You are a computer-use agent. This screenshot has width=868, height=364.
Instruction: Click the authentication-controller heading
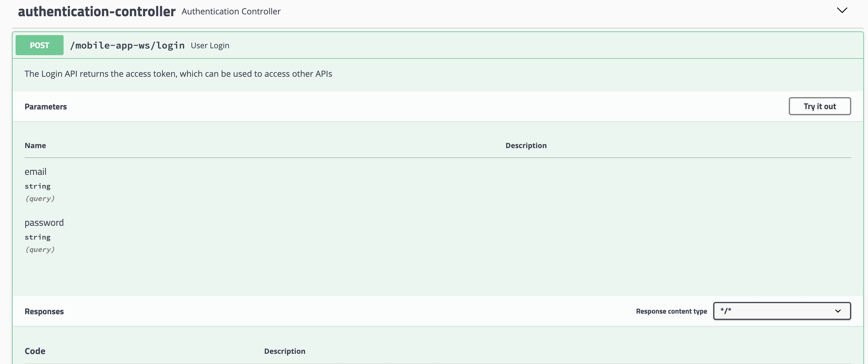97,11
